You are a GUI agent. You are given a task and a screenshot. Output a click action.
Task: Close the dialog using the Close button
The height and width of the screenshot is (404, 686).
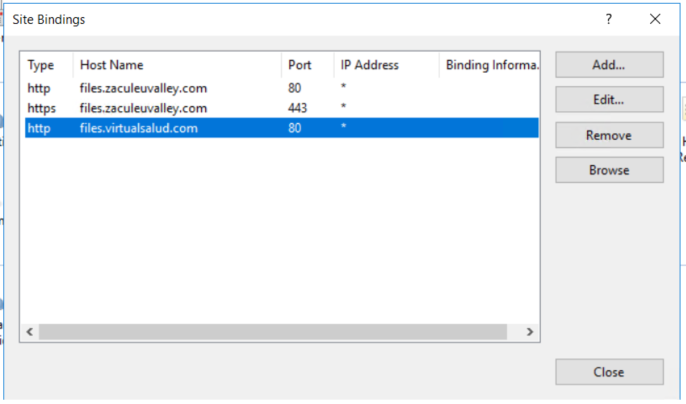point(609,372)
